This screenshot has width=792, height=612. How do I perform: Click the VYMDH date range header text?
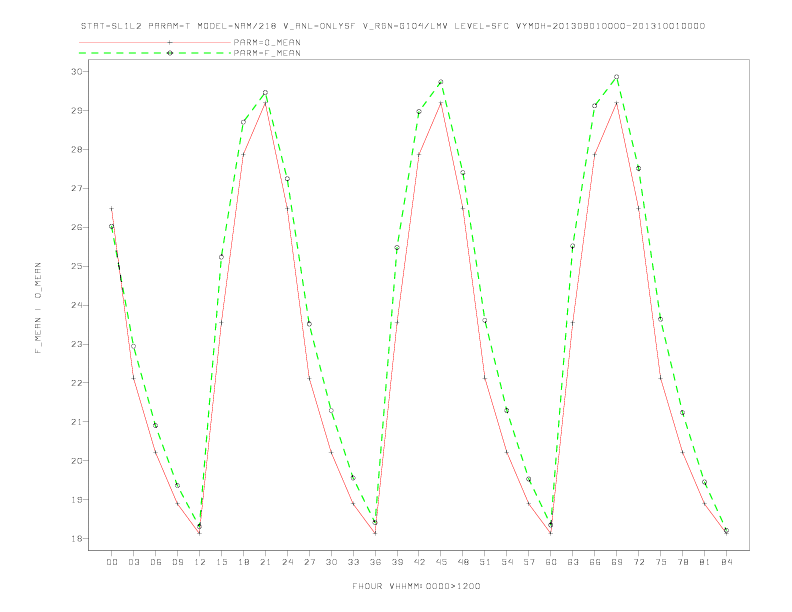click(610, 26)
